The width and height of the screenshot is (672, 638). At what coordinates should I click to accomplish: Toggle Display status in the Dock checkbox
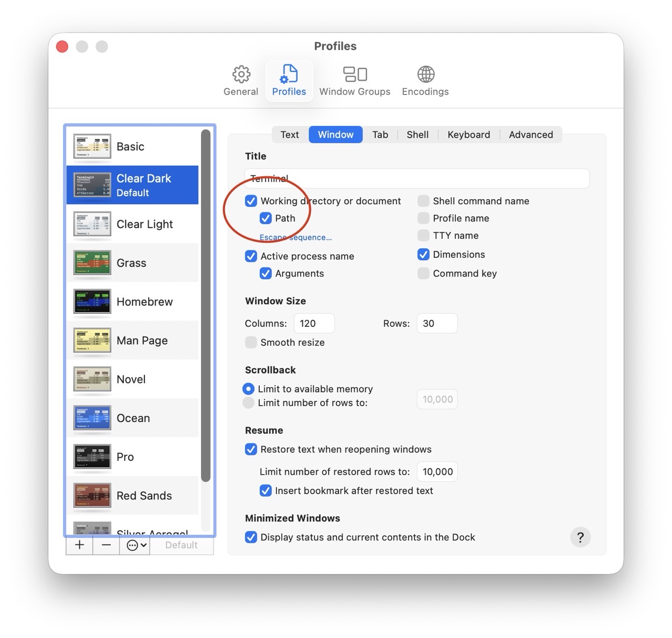(x=251, y=537)
